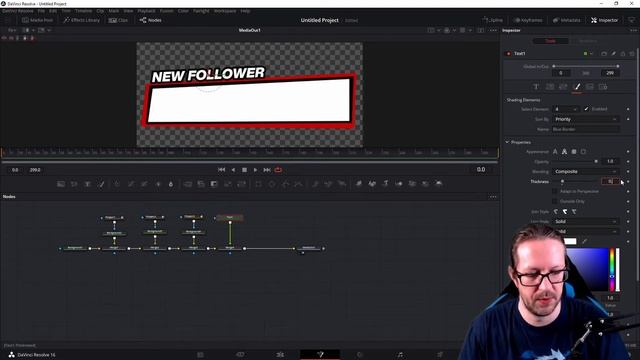Viewport: 640px width, 360px height.
Task: Open the Image tab icon in Inspector
Action: point(590,87)
